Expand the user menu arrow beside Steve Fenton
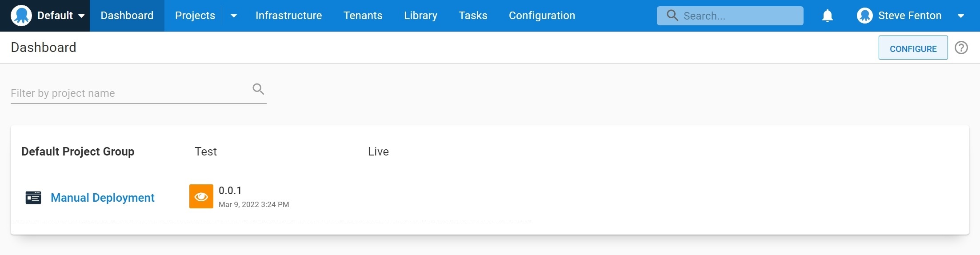Viewport: 980px width, 255px height. click(x=960, y=16)
